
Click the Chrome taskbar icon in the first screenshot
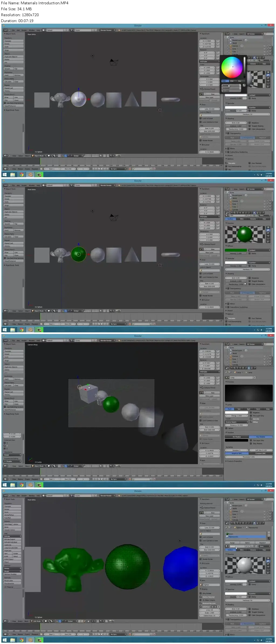[x=21, y=175]
